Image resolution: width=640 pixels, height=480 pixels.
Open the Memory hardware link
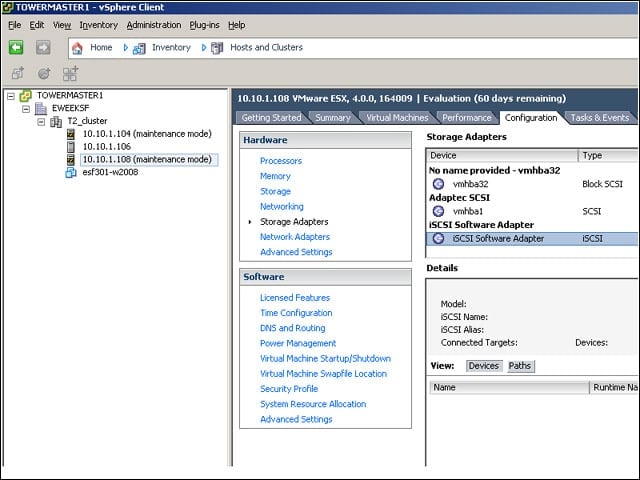coord(275,176)
